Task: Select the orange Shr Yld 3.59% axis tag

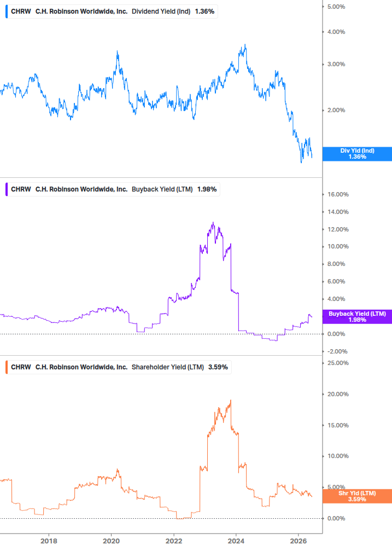Action: 357,496
